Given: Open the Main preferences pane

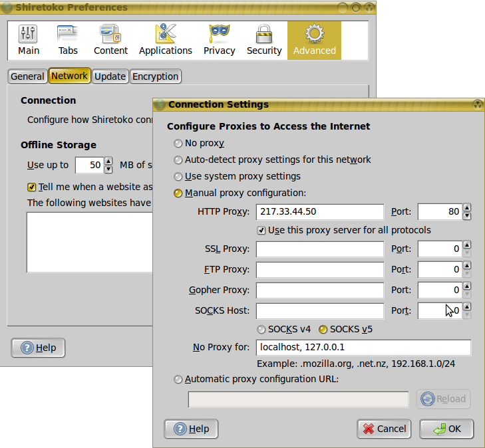Looking at the screenshot, I should point(29,40).
